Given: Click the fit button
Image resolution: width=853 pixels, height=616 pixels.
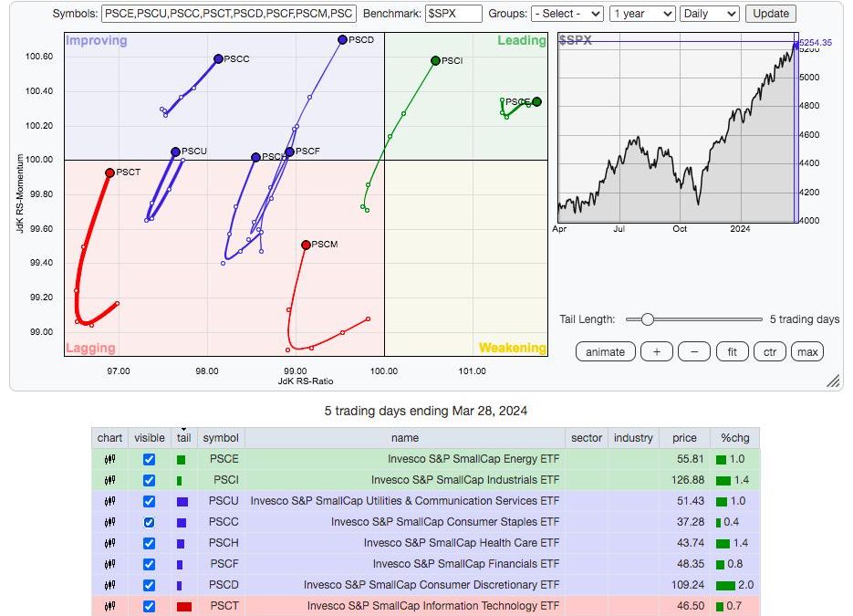Looking at the screenshot, I should pos(733,352).
